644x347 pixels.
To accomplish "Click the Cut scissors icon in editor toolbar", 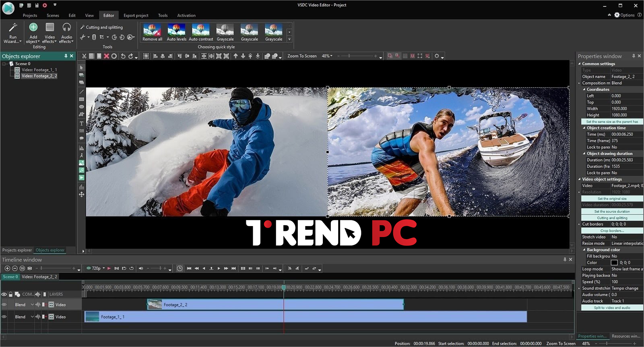I will (84, 56).
